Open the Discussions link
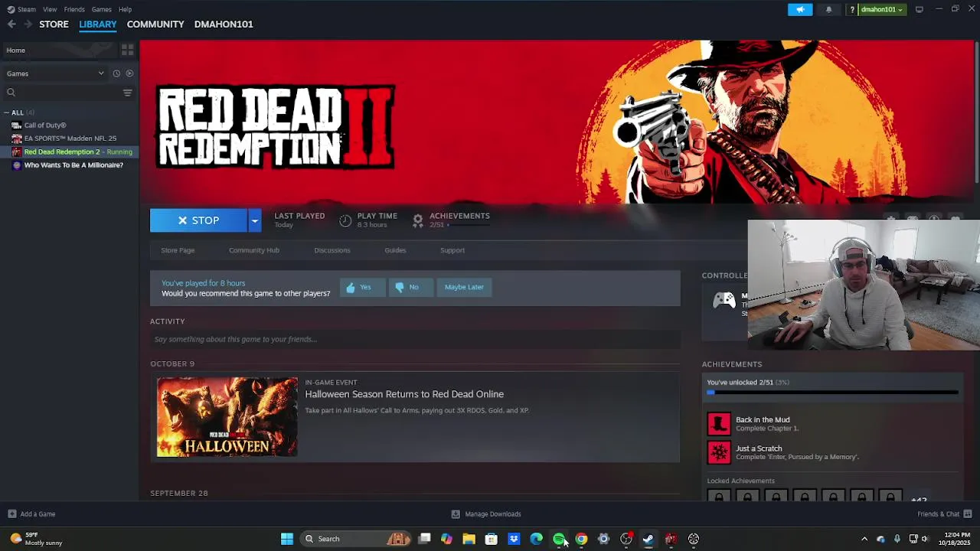 coord(332,250)
